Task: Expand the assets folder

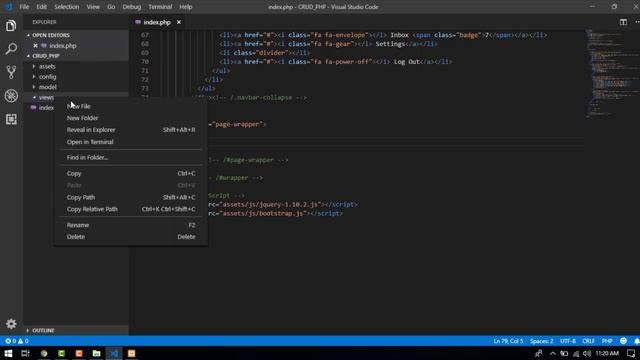Action: pos(47,66)
